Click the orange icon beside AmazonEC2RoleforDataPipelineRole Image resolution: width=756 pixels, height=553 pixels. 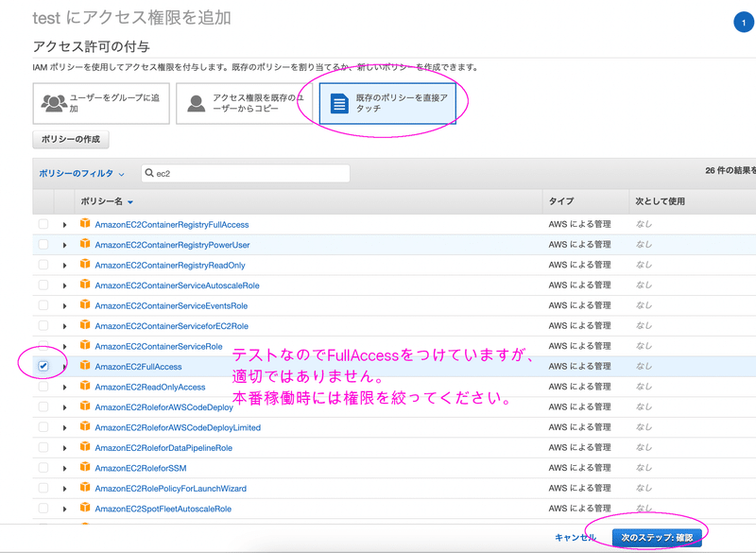pyautogui.click(x=85, y=446)
